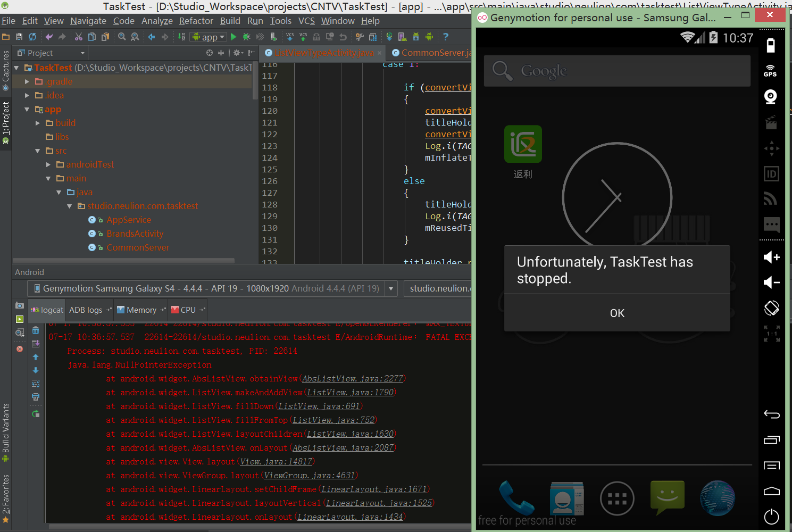Expand the androidTest folder

(x=48, y=164)
